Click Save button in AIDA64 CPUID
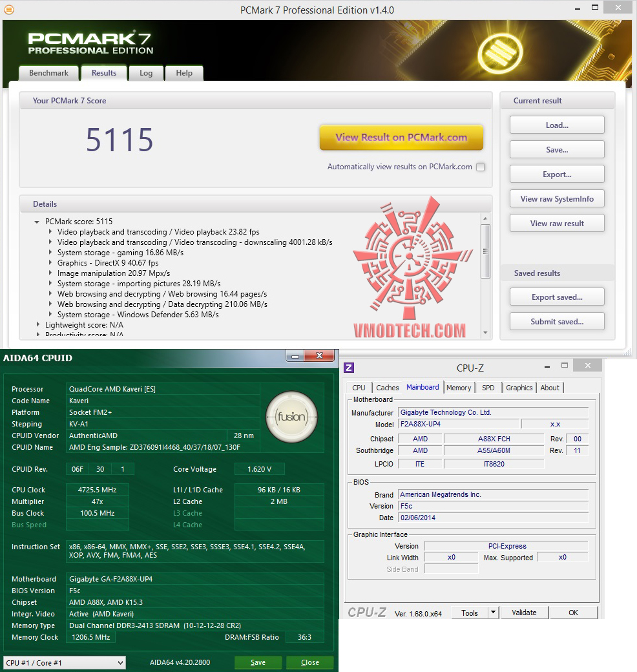The image size is (637, 672). click(258, 662)
